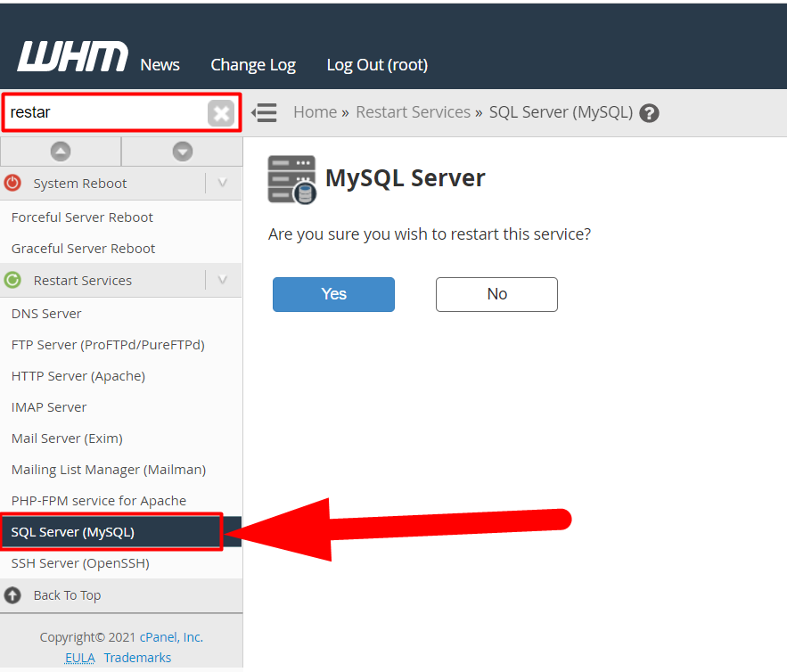
Task: Select DNS Server in sidebar
Action: 46,314
